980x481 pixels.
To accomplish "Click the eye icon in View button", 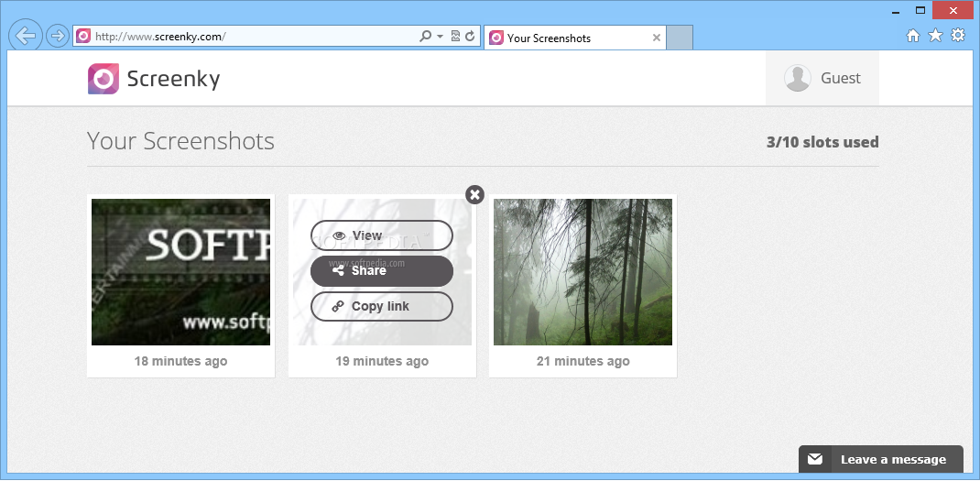I will point(340,235).
